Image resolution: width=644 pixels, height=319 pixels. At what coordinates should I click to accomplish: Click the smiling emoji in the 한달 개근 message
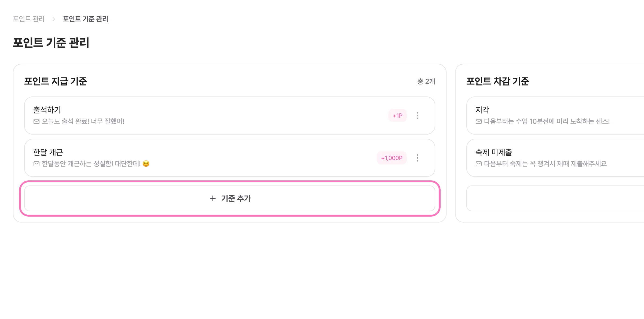click(x=146, y=164)
